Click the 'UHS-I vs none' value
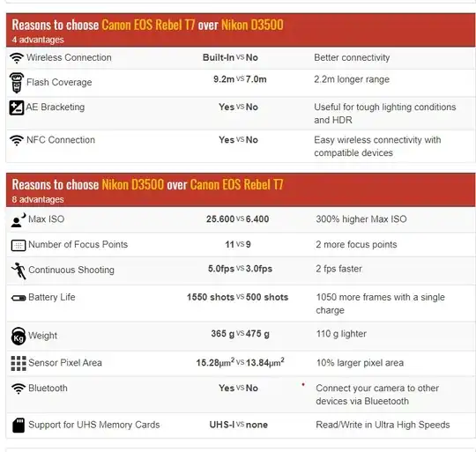This screenshot has height=452, width=476. point(239,425)
